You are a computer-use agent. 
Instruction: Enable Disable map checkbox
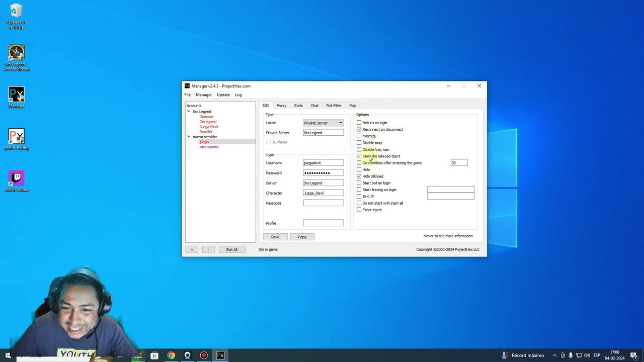359,143
